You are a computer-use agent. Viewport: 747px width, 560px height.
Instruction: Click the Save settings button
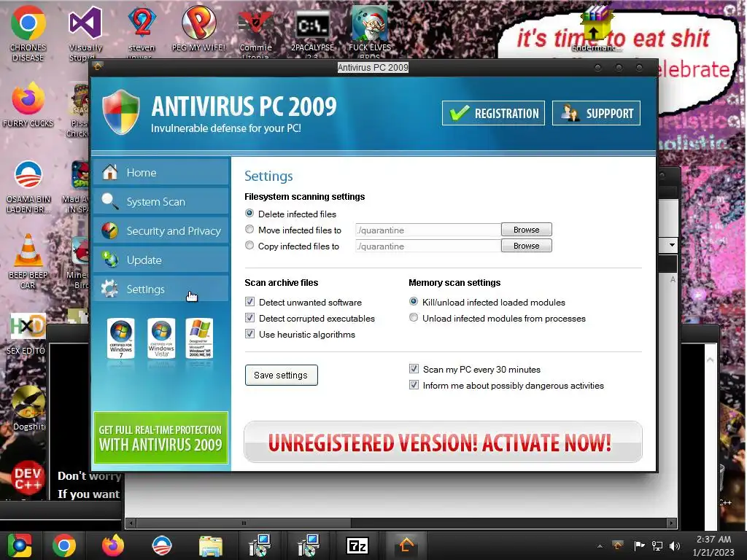click(281, 376)
